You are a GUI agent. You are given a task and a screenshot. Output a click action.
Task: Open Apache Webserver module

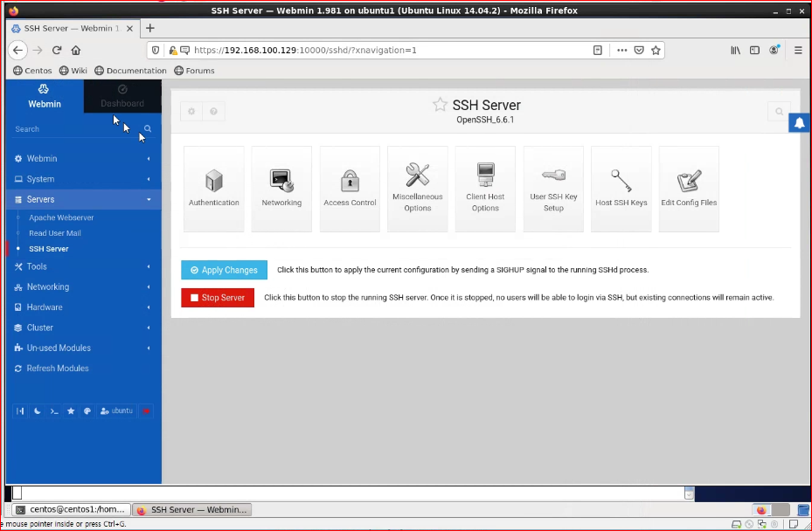[x=61, y=217]
